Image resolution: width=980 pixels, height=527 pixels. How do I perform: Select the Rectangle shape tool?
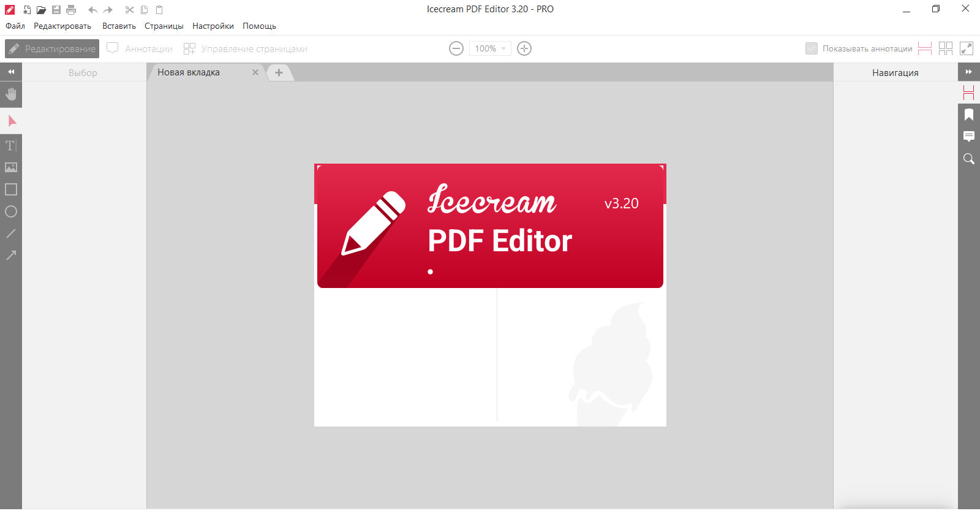click(11, 189)
